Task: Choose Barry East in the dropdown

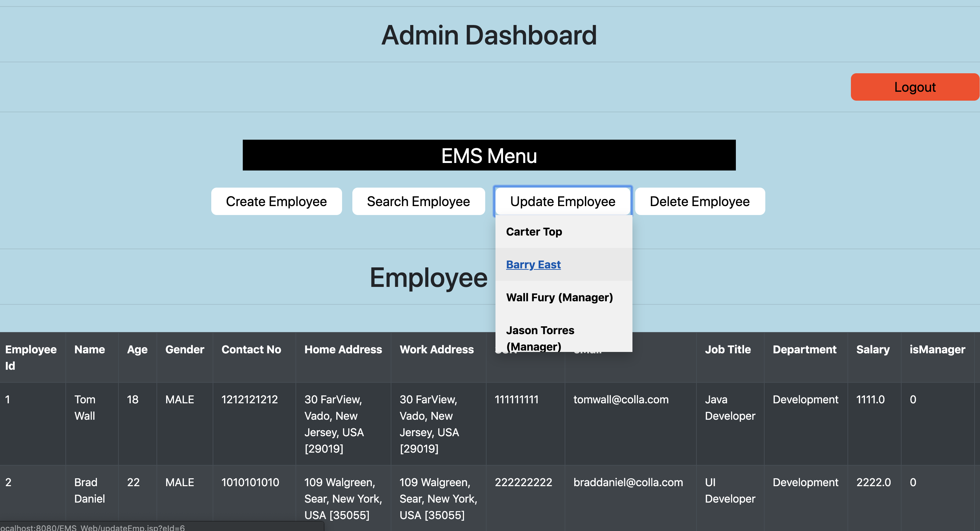Action: (563, 264)
